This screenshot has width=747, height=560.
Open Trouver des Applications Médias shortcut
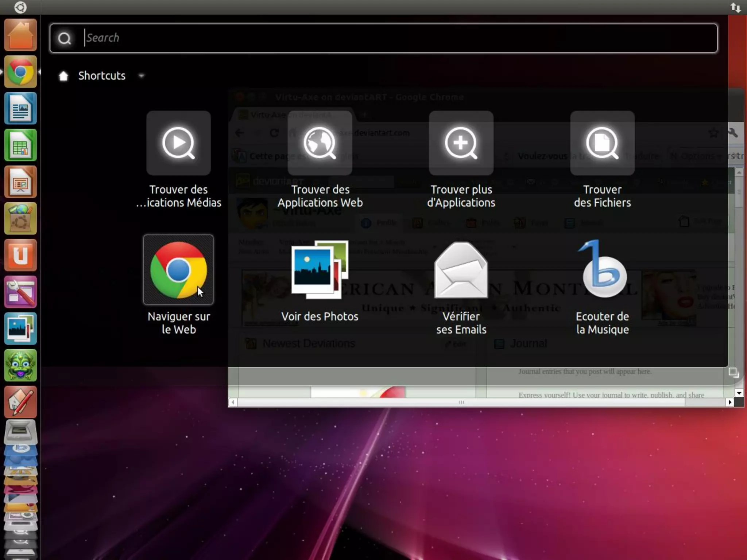click(178, 143)
